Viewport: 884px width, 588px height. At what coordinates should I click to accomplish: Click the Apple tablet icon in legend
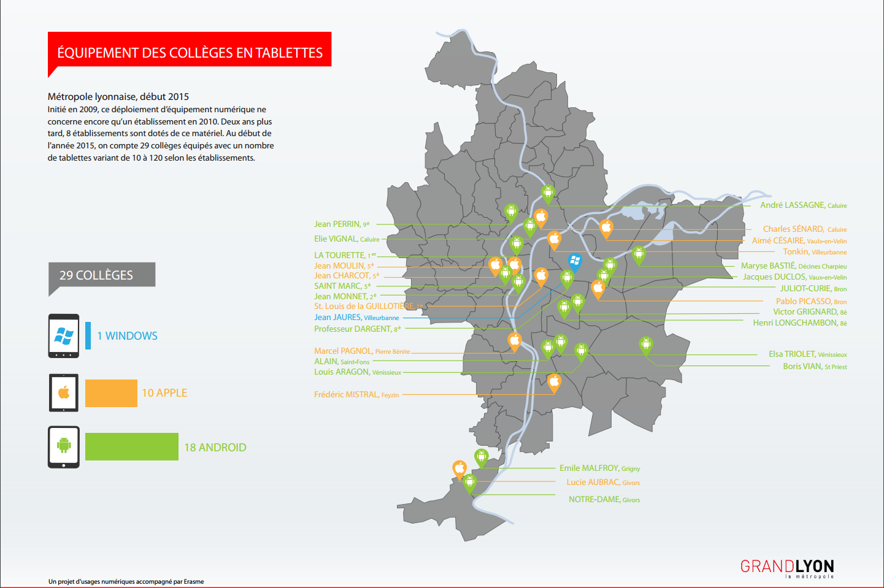64,392
